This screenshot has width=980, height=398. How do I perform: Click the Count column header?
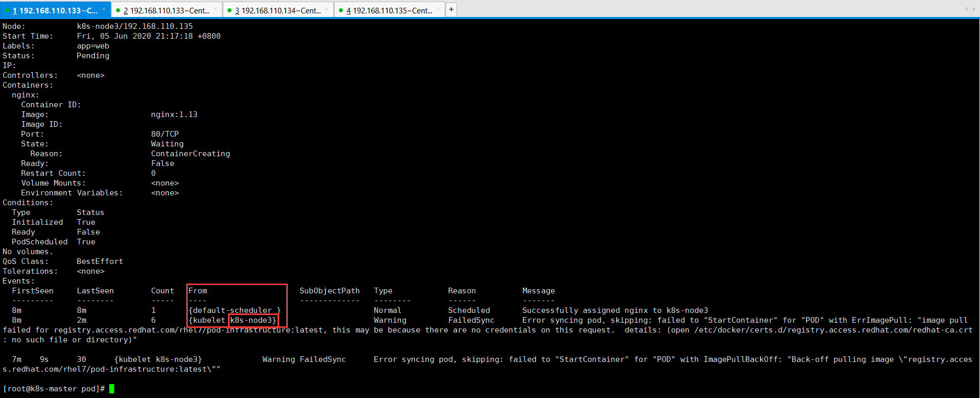(162, 291)
